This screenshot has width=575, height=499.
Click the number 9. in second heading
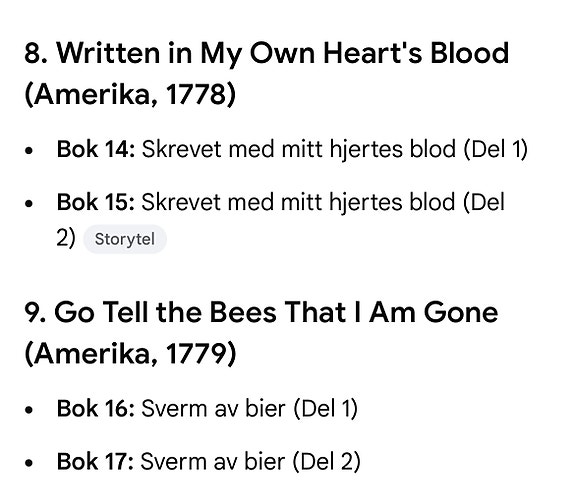(x=35, y=313)
